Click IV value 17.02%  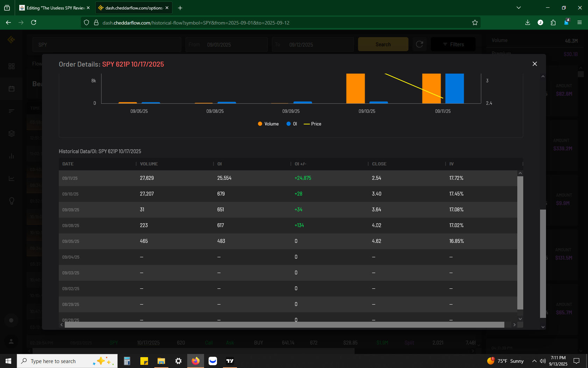tap(456, 225)
